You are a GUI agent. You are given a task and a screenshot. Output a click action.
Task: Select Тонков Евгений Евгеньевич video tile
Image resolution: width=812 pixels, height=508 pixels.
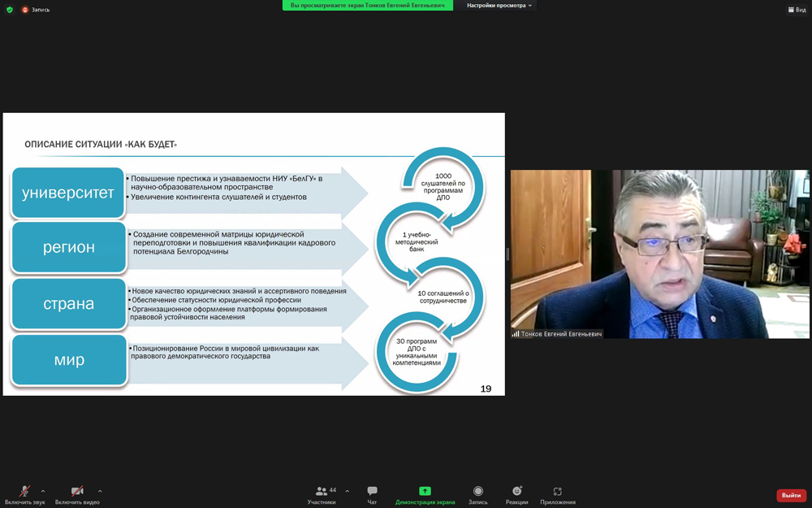(659, 254)
